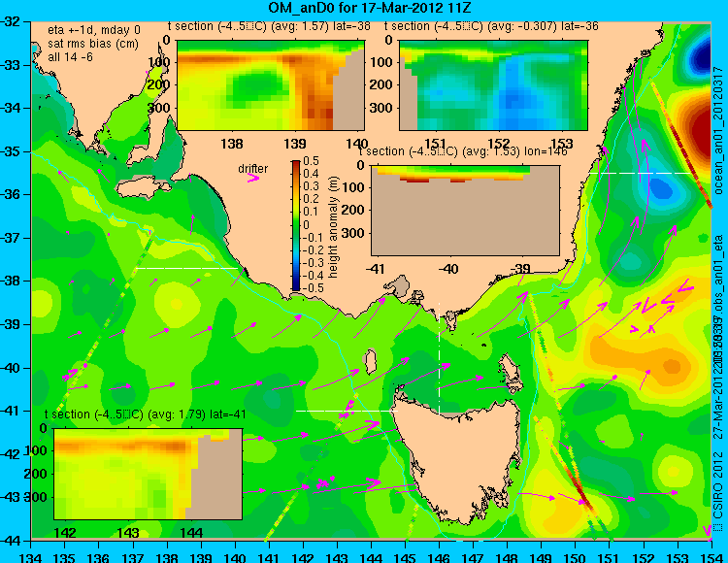The height and width of the screenshot is (563, 728).
Task: Click the plot title "OM_anD0 for 17-Mar-2012 11Z"
Action: coord(370,8)
